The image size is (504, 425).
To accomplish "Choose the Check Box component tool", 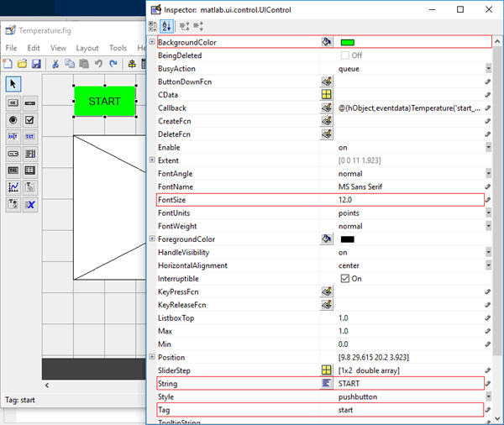I will coord(30,120).
